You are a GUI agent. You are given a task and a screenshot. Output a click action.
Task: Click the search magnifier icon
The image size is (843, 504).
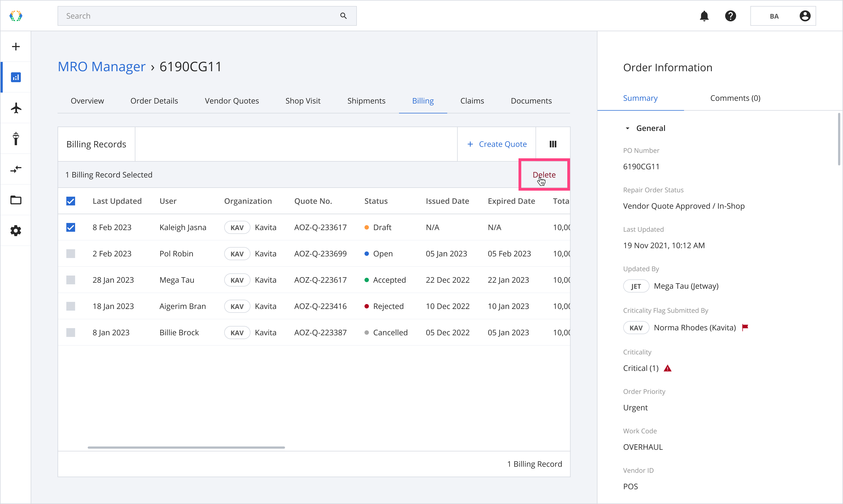343,16
